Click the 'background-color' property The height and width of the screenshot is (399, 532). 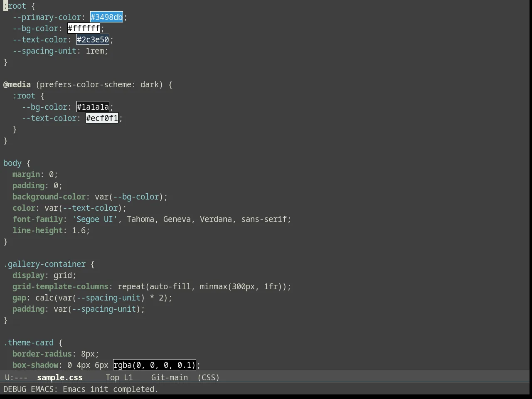click(49, 197)
